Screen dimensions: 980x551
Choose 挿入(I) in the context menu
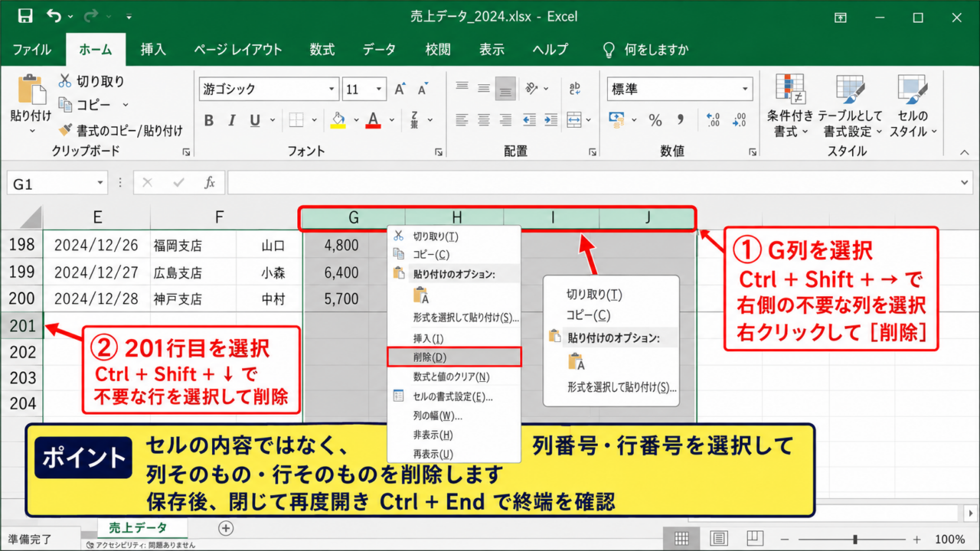455,338
